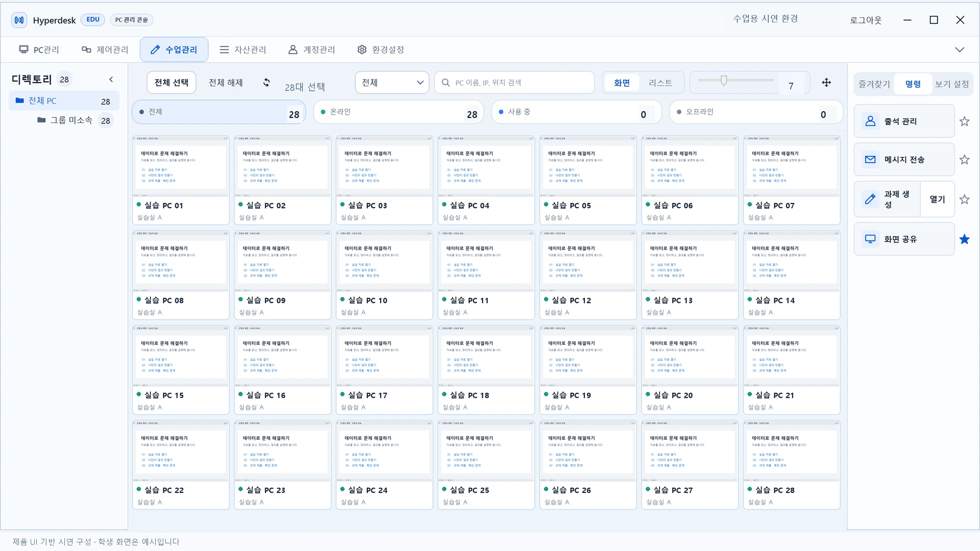Favorite the 메시지 전송 command star

964,160
